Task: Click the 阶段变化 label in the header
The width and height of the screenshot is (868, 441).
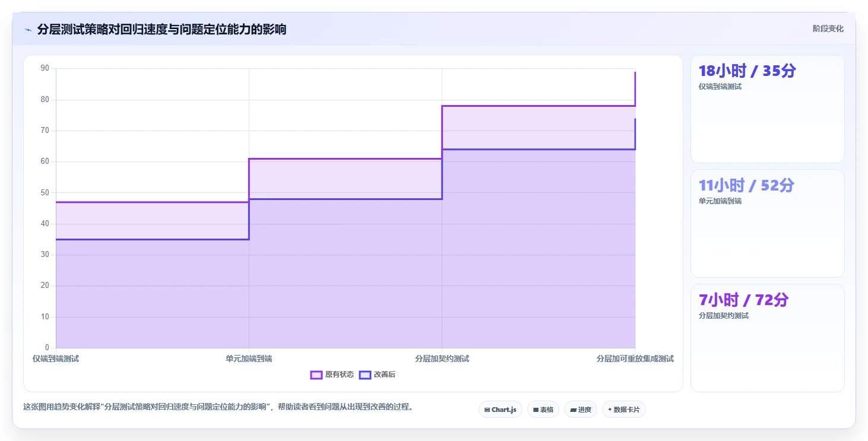Action: pyautogui.click(x=828, y=28)
